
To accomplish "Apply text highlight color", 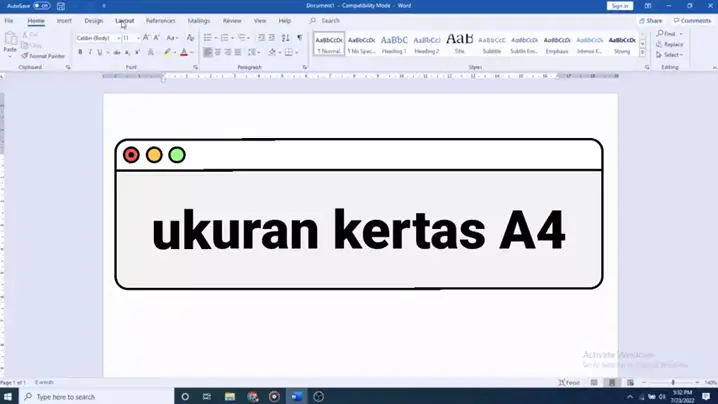I will point(168,52).
